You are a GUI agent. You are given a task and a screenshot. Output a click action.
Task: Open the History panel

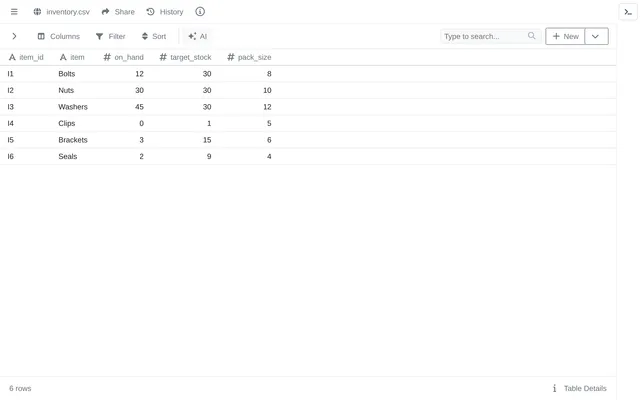tap(165, 12)
